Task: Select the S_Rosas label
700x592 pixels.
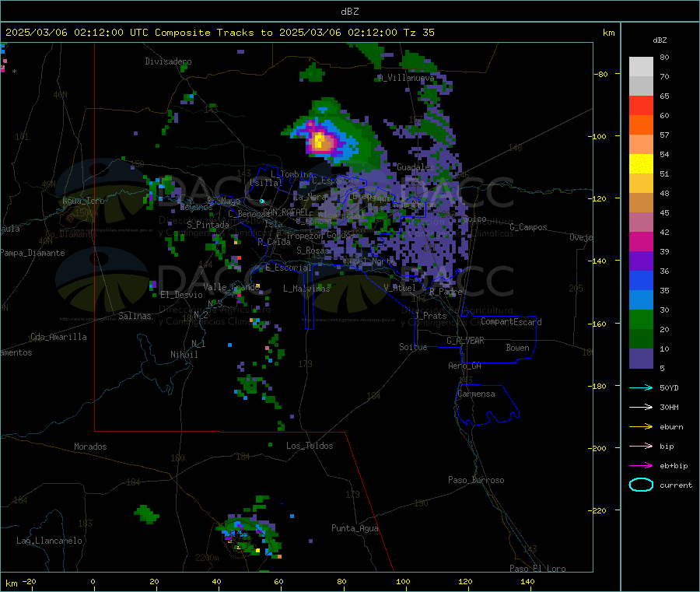Action: (x=313, y=250)
